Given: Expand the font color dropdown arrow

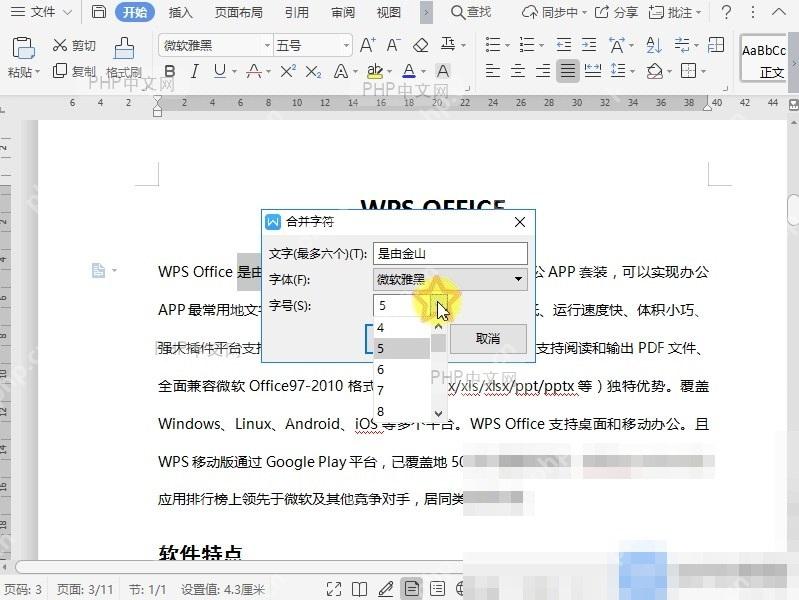Looking at the screenshot, I should [423, 71].
